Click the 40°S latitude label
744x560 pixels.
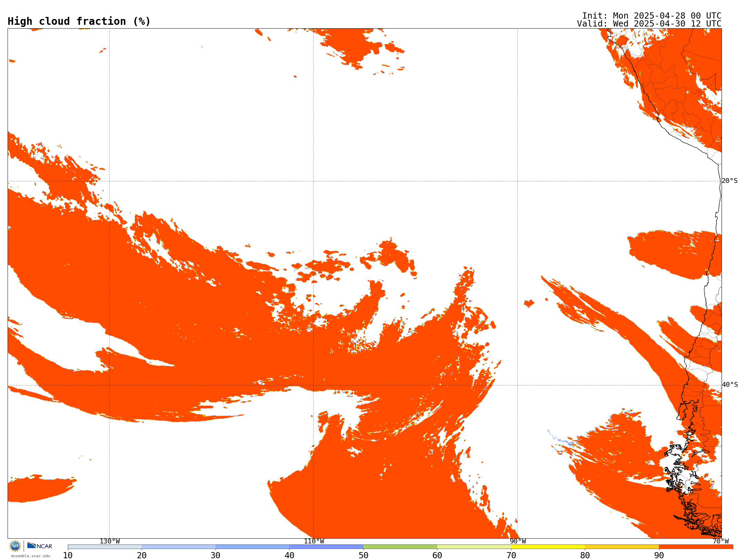[730, 385]
